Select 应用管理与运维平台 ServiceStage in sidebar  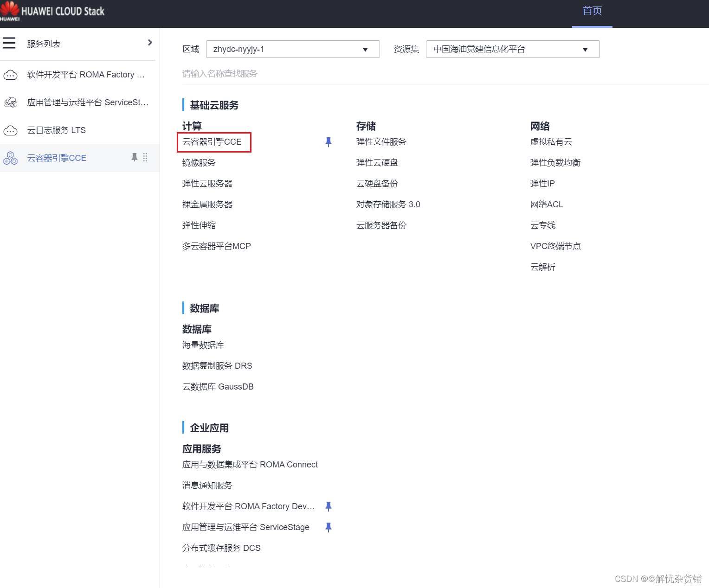[x=88, y=102]
